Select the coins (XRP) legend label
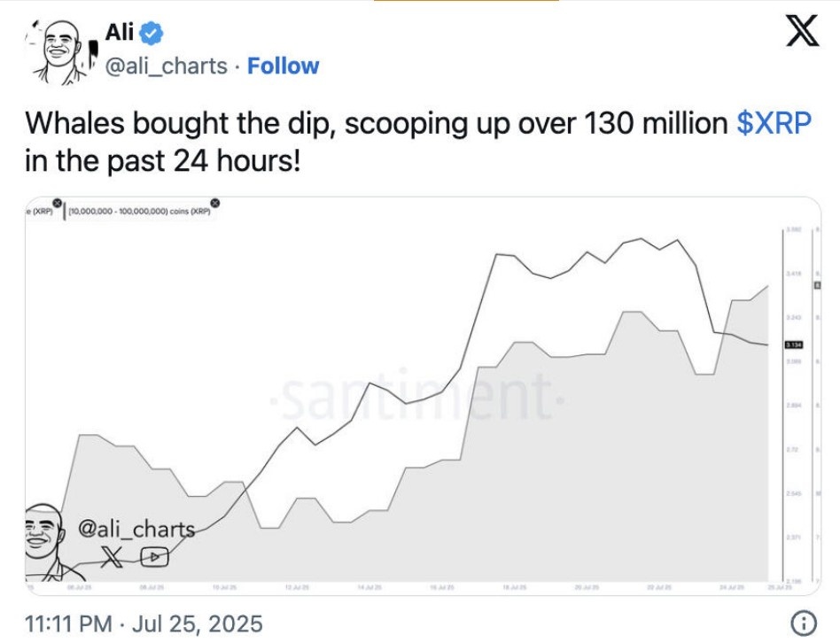 click(139, 212)
